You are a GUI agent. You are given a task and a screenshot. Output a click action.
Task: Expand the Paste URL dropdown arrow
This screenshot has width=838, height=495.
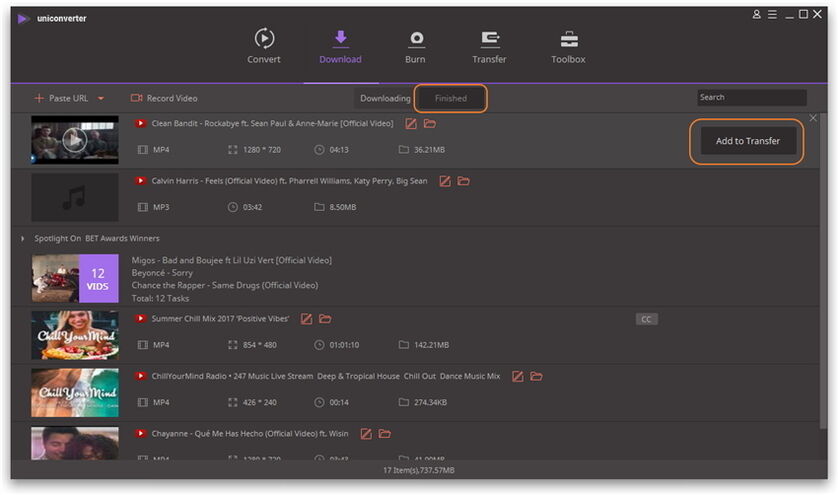click(x=100, y=99)
